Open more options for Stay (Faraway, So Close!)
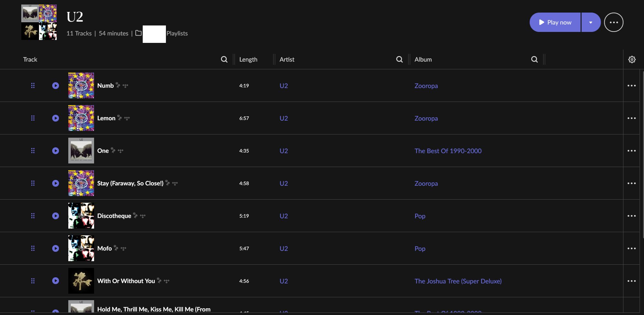This screenshot has width=644, height=315. [x=631, y=183]
